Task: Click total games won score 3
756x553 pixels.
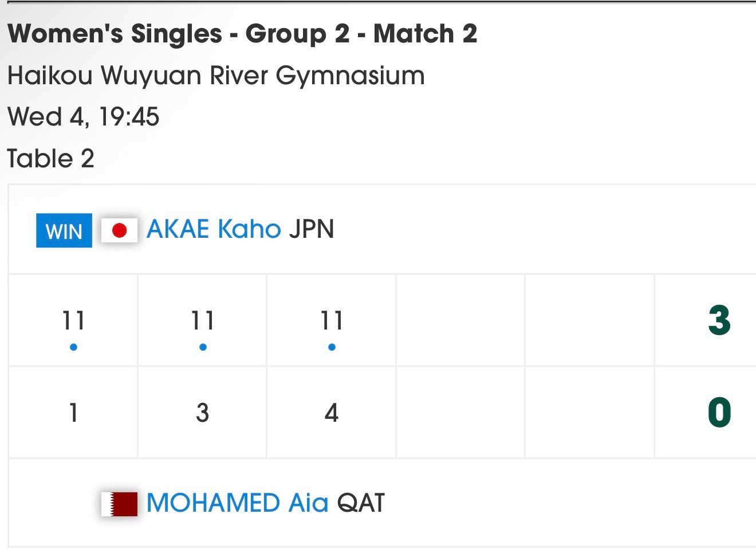Action: click(x=719, y=320)
